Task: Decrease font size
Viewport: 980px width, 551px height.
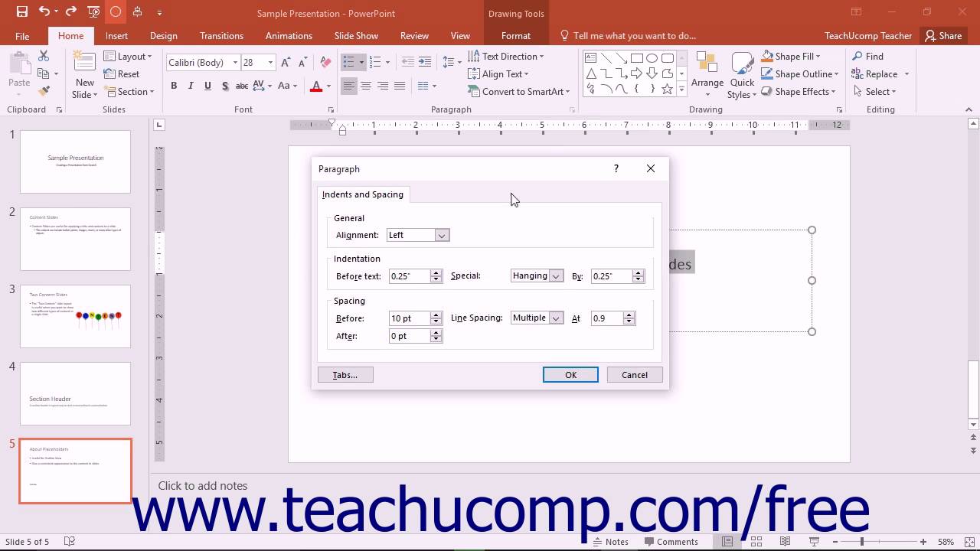Action: click(302, 63)
